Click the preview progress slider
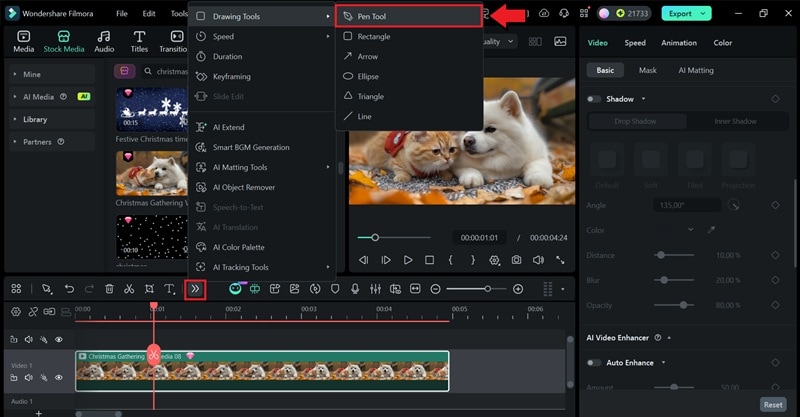800x417 pixels. (394, 238)
